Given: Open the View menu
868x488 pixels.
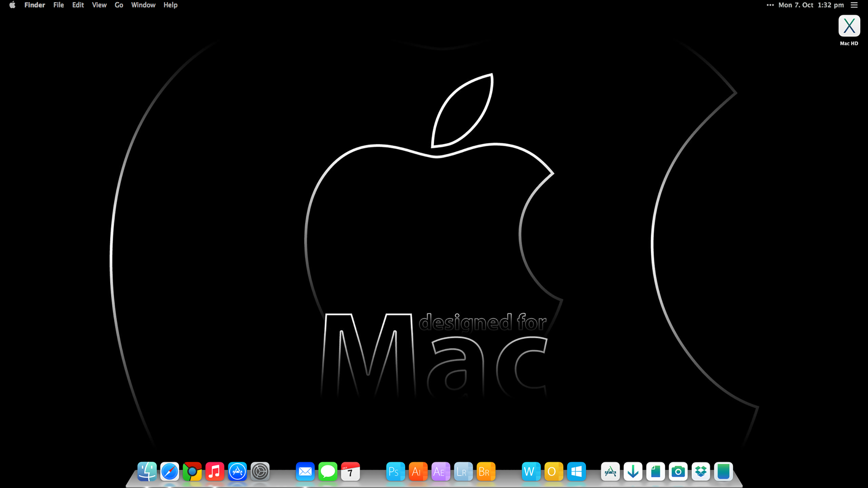Looking at the screenshot, I should pyautogui.click(x=99, y=5).
